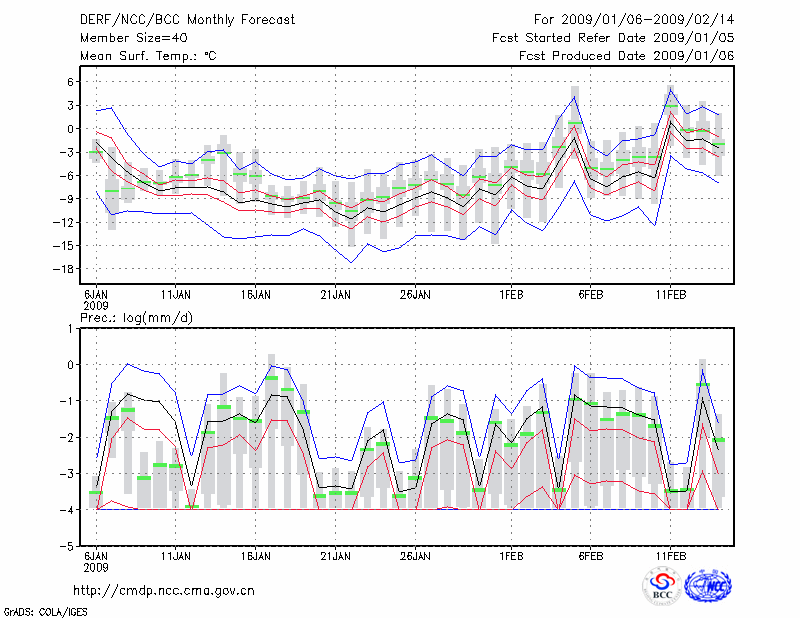Click 26JAN on the precipitation chart axis
The width and height of the screenshot is (800, 618).
[x=415, y=554]
